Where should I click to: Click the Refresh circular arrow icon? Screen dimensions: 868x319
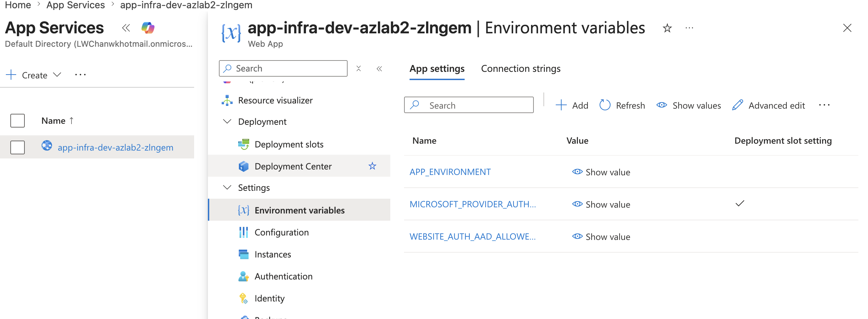605,105
